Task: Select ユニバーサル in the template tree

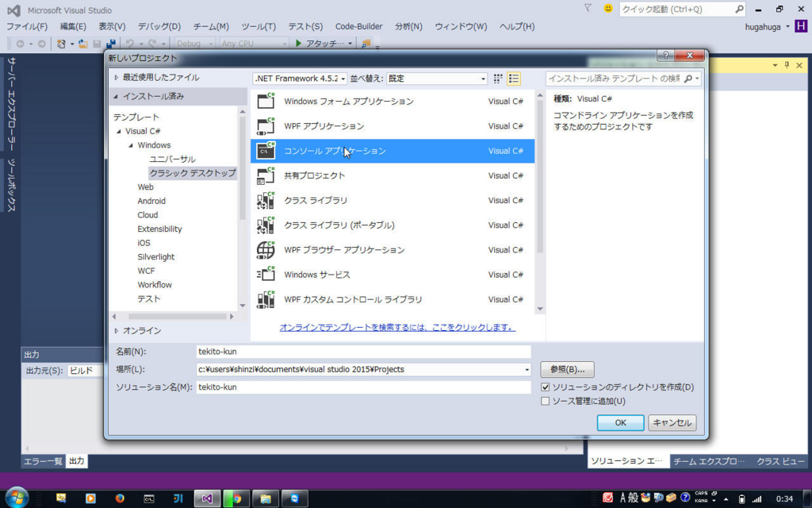Action: [x=172, y=159]
